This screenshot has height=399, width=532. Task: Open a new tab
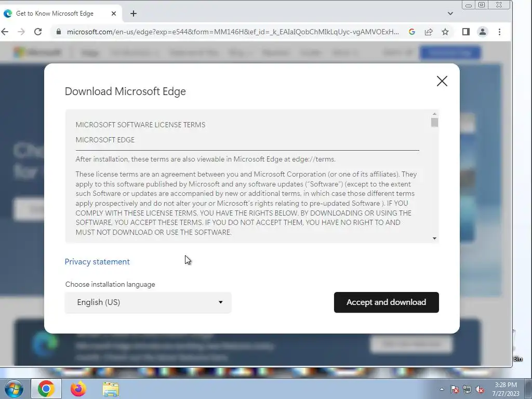[134, 14]
